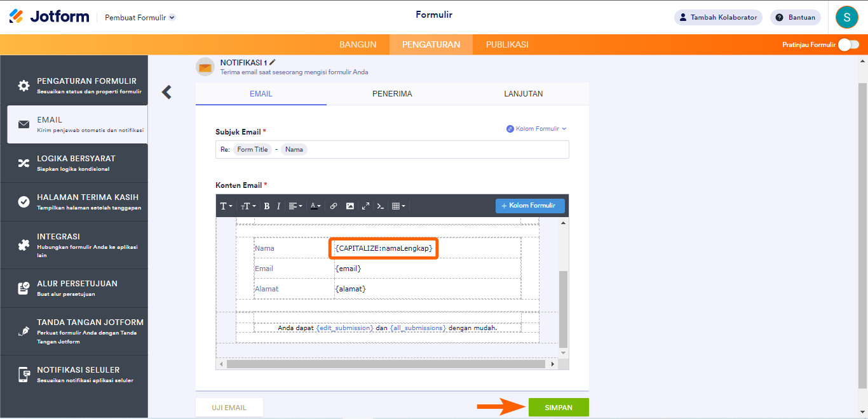Insert a link via the chain icon
868x419 pixels.
[x=334, y=206]
